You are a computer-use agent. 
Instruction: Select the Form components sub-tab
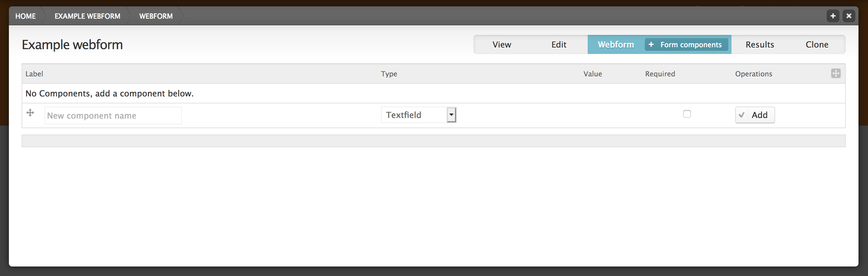click(x=686, y=44)
